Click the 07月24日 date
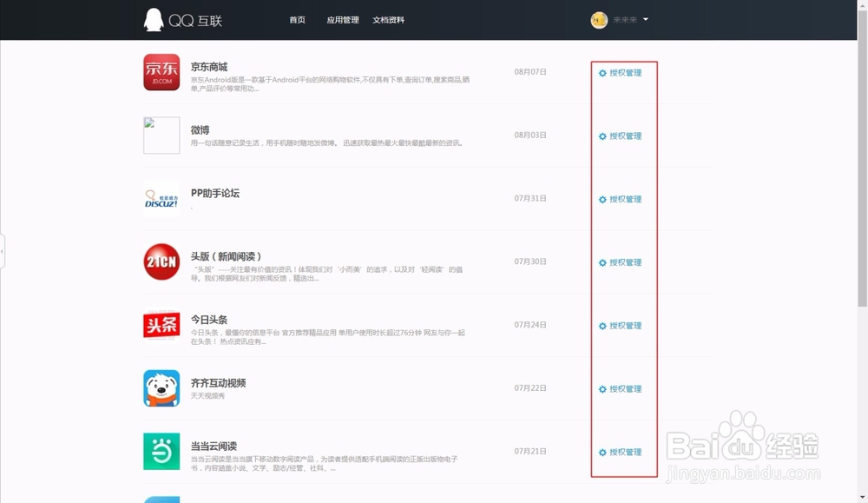 (530, 324)
